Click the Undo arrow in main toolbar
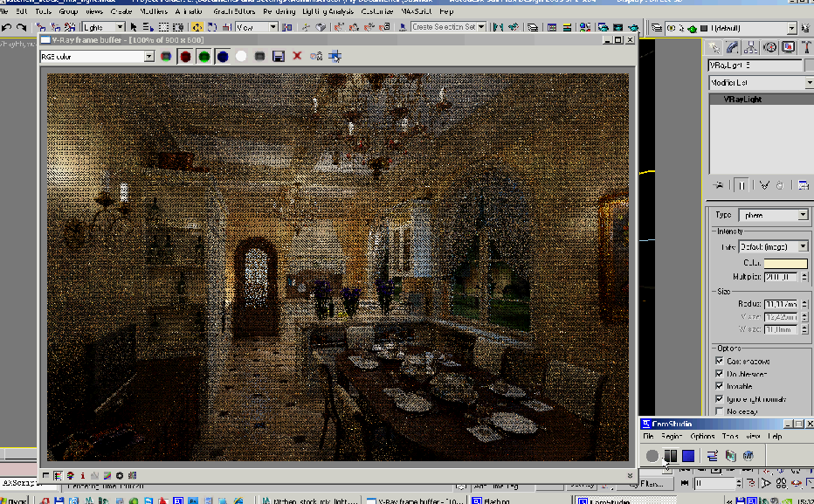The height and width of the screenshot is (504, 814). 7,27
